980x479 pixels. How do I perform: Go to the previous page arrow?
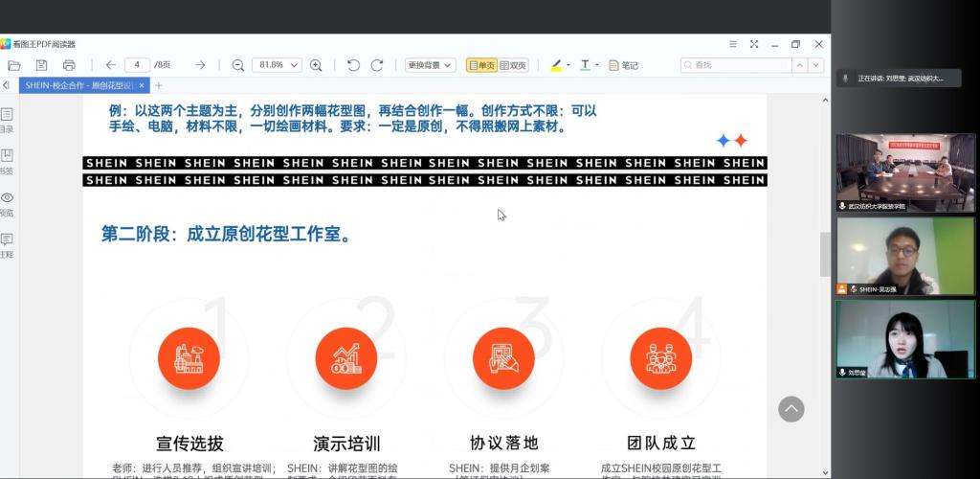coord(110,65)
